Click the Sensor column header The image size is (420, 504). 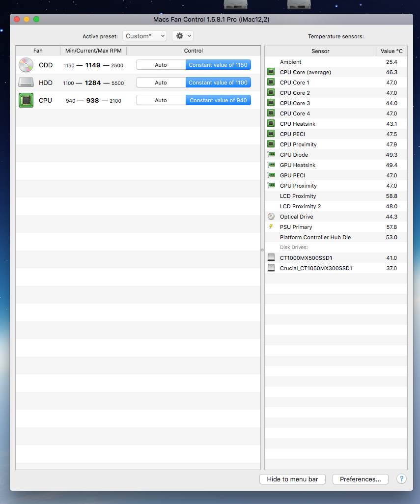[320, 51]
